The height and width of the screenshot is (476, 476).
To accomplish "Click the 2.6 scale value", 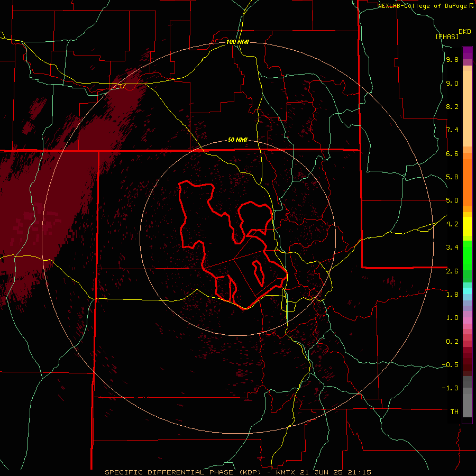I will tap(452, 271).
